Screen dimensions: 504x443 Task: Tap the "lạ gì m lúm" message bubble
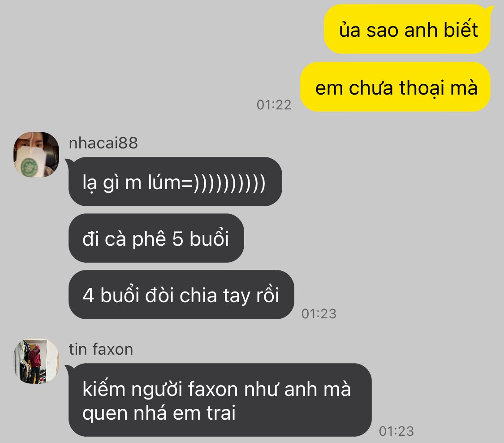pos(175,182)
